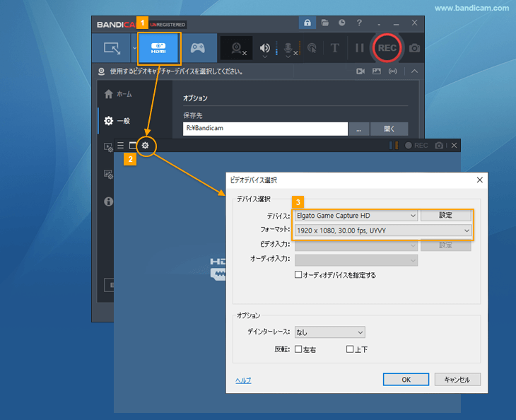Open the デインターレース dropdown set to なし
516x420 pixels.
point(329,332)
